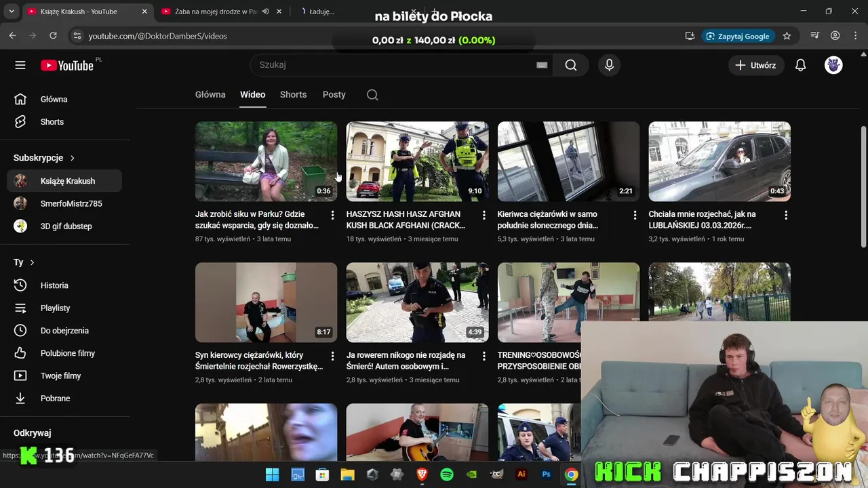
Task: Open options for 'Kierwca ciężarówki w samo południe' video
Action: 635,215
